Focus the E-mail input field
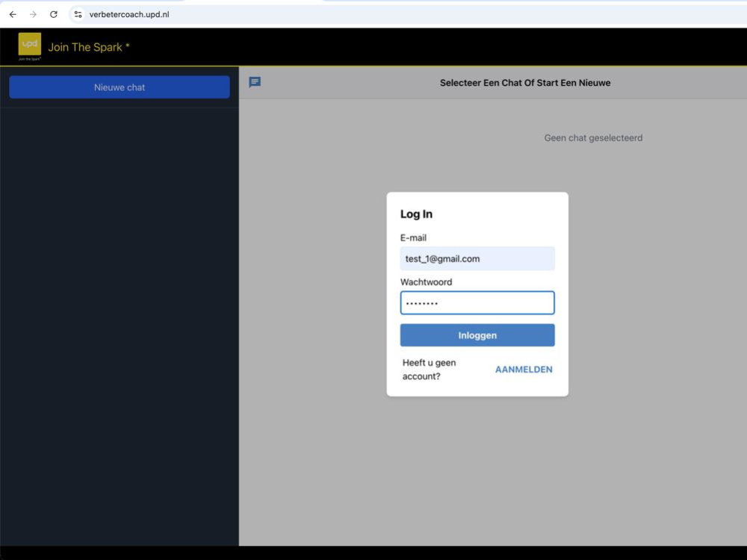The height and width of the screenshot is (560, 747). [x=477, y=258]
